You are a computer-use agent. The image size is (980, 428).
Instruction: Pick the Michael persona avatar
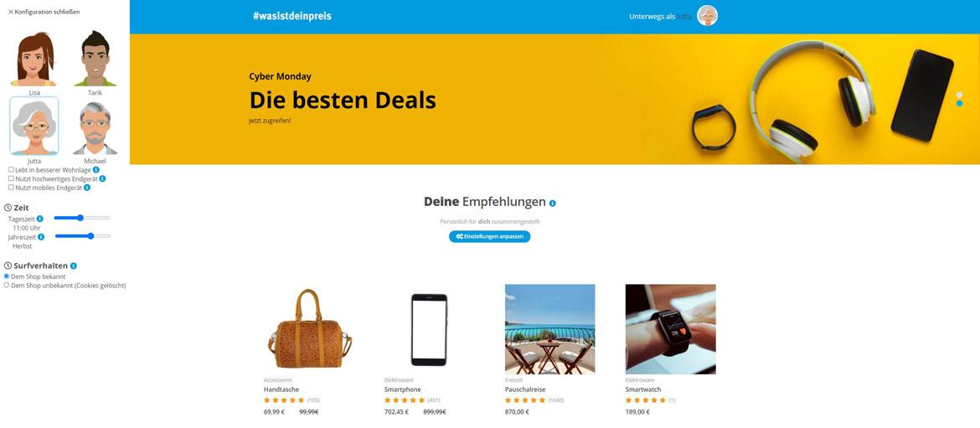[x=95, y=128]
